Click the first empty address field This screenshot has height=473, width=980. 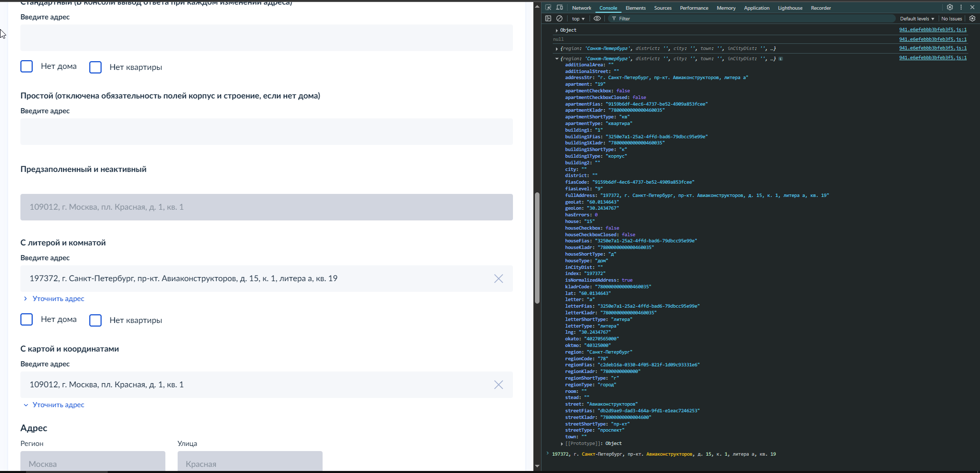266,38
